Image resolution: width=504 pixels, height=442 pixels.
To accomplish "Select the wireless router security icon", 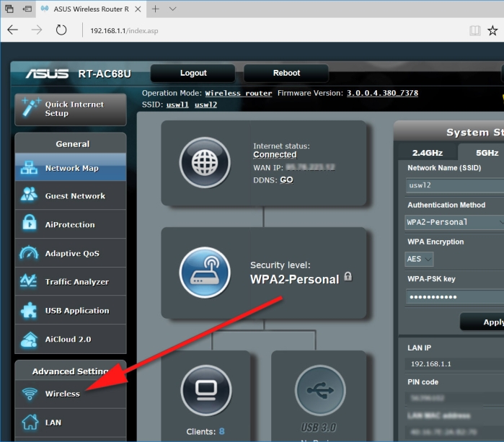I will coord(205,273).
